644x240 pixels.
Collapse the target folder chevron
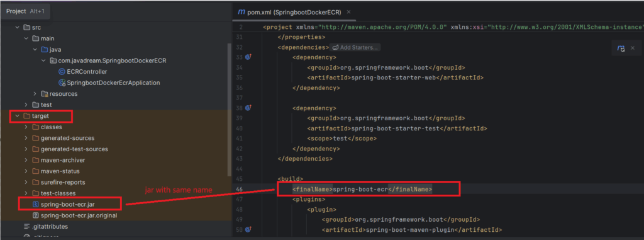point(17,116)
